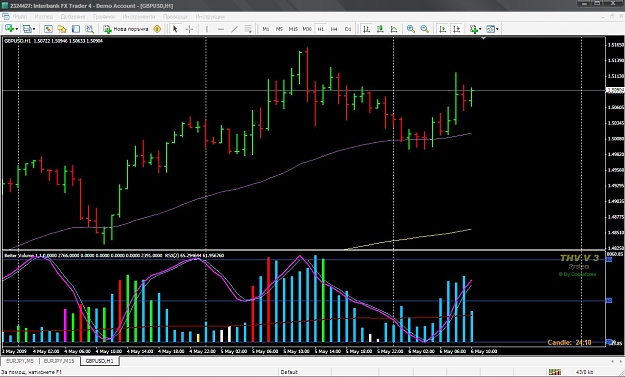Open the add Indicators icon
The height and width of the screenshot is (377, 625).
pos(473,29)
